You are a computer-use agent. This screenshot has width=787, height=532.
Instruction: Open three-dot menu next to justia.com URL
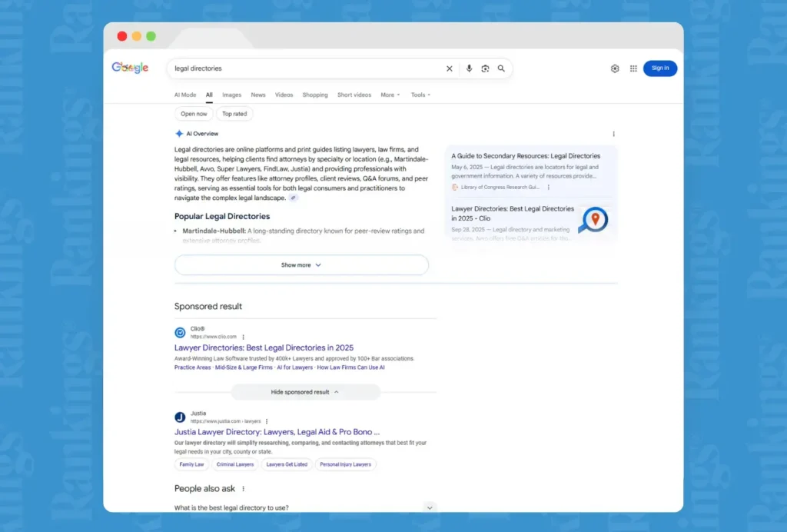click(267, 421)
